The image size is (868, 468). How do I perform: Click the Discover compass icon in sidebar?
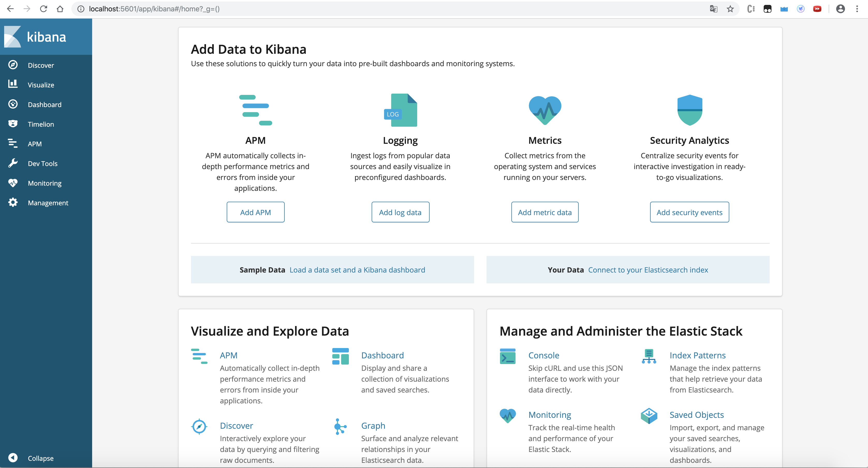[x=13, y=65]
